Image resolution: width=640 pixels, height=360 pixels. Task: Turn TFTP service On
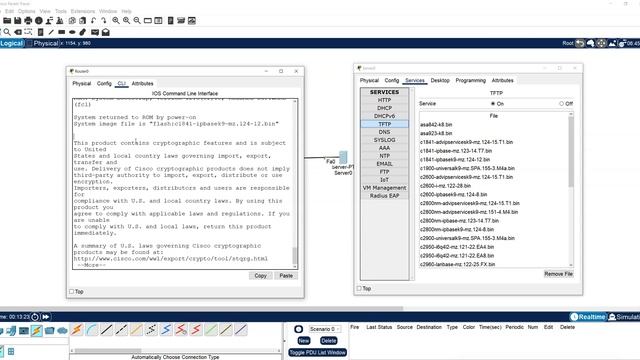click(x=493, y=104)
